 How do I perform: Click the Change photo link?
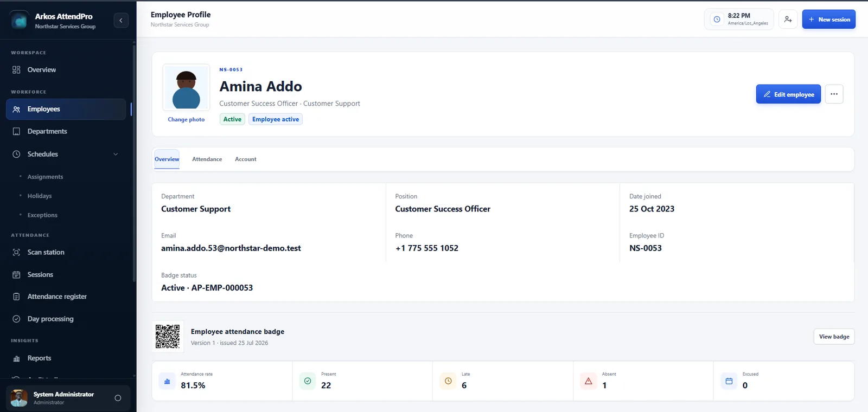coord(186,120)
